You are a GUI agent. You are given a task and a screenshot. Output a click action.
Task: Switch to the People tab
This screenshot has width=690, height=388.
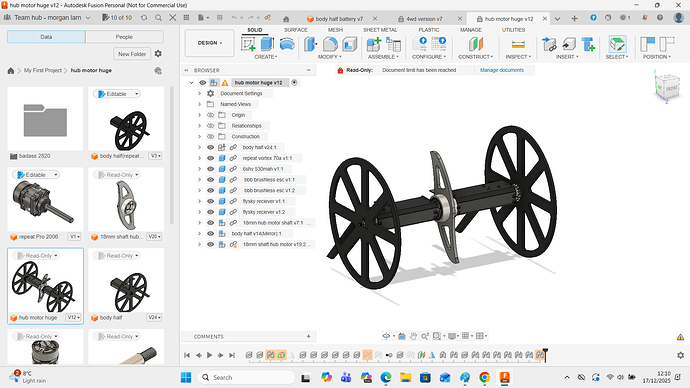point(125,37)
